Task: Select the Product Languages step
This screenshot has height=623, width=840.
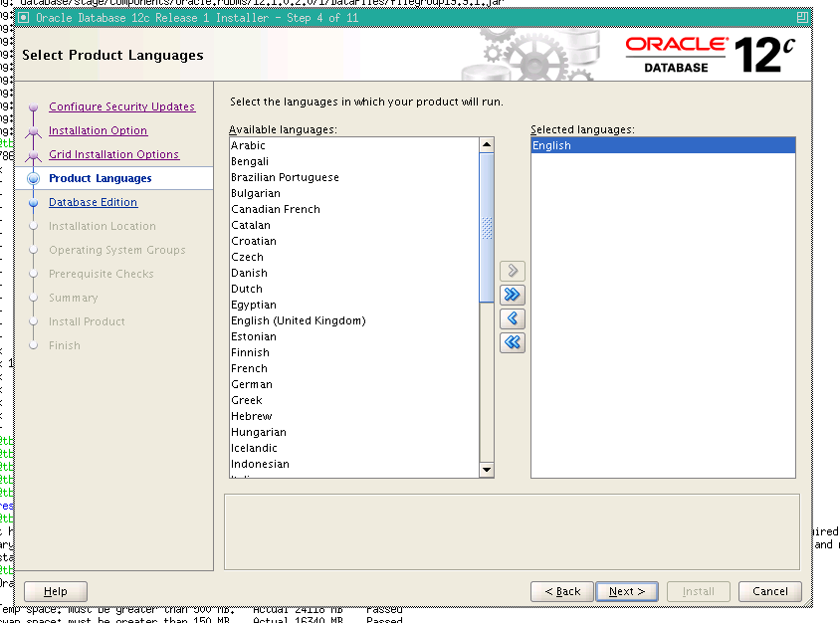Action: click(99, 177)
